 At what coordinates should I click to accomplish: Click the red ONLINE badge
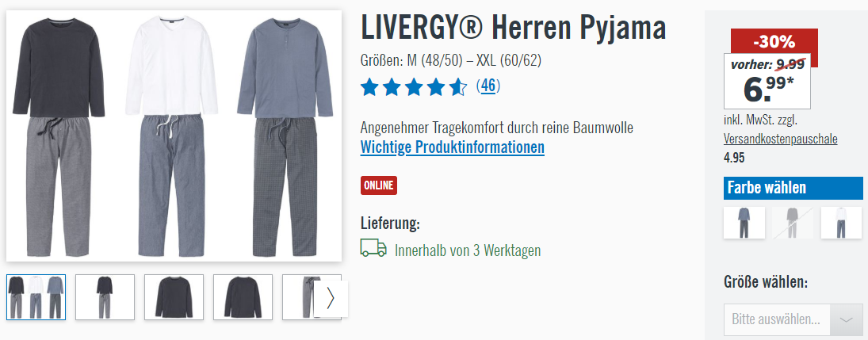(379, 185)
